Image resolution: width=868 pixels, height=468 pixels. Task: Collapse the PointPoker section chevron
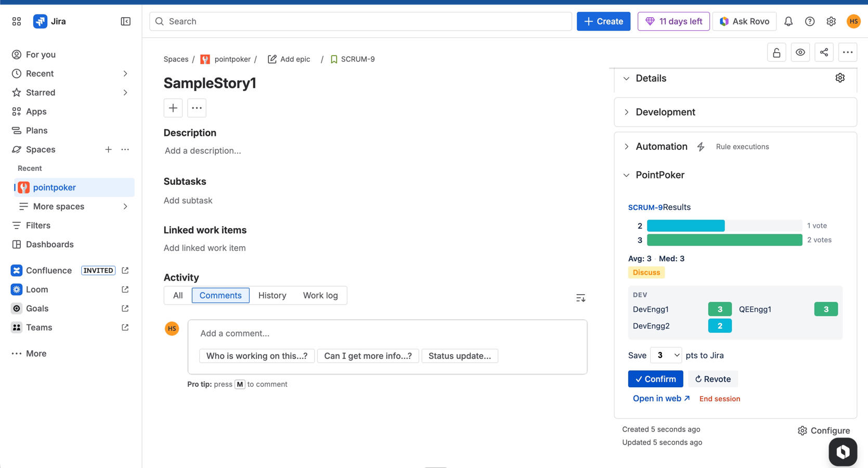click(626, 175)
